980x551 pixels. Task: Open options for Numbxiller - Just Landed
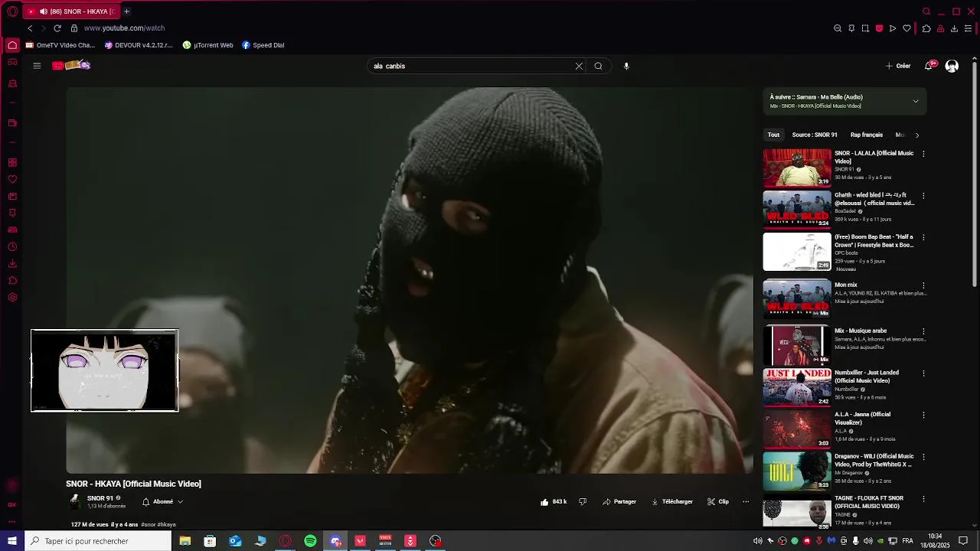[x=923, y=373]
